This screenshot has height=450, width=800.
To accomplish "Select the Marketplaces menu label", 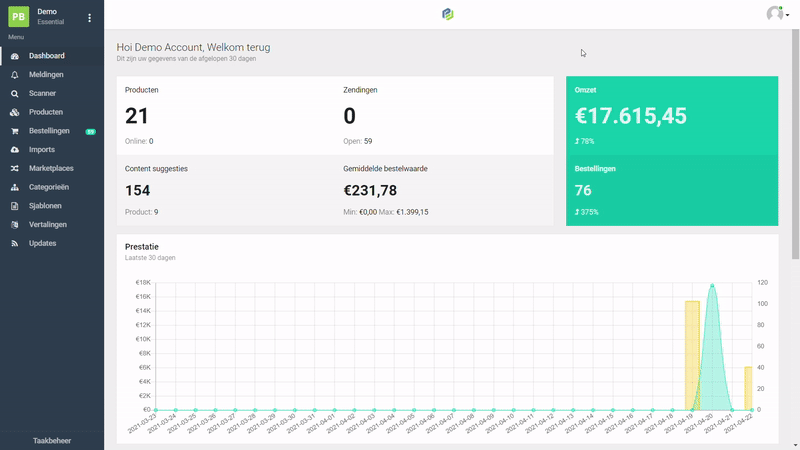I will coord(51,168).
